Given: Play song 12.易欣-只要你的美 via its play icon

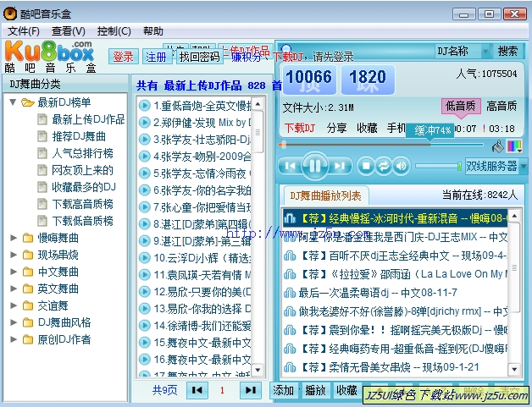Looking at the screenshot, I should 145,291.
